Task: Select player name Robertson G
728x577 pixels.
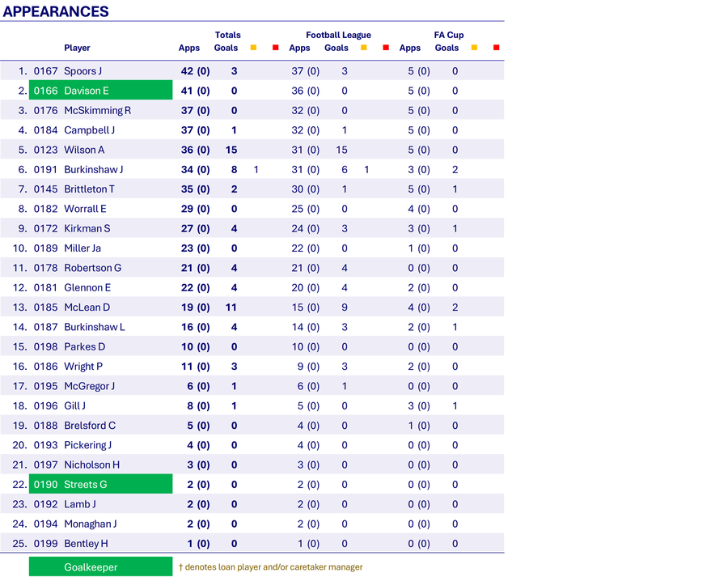Action: point(92,268)
